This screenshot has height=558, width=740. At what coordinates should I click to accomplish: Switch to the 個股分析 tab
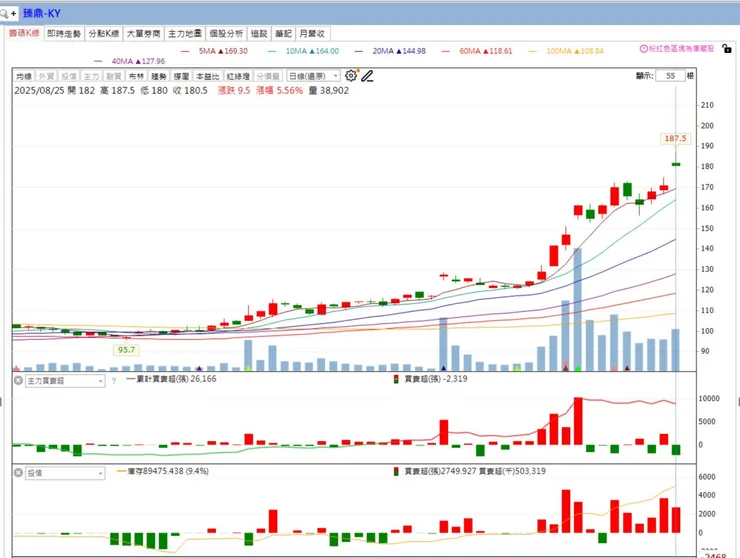(x=226, y=34)
